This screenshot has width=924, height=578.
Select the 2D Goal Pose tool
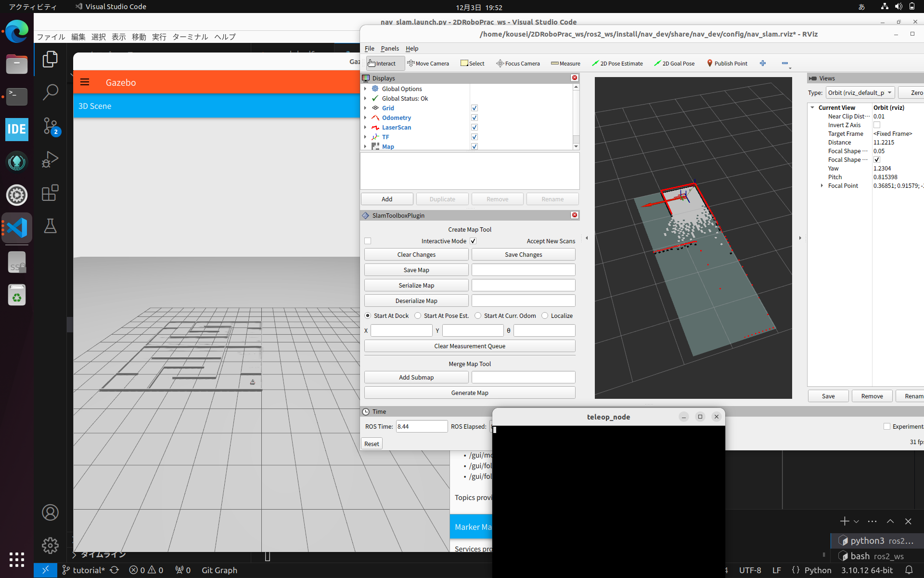(674, 63)
